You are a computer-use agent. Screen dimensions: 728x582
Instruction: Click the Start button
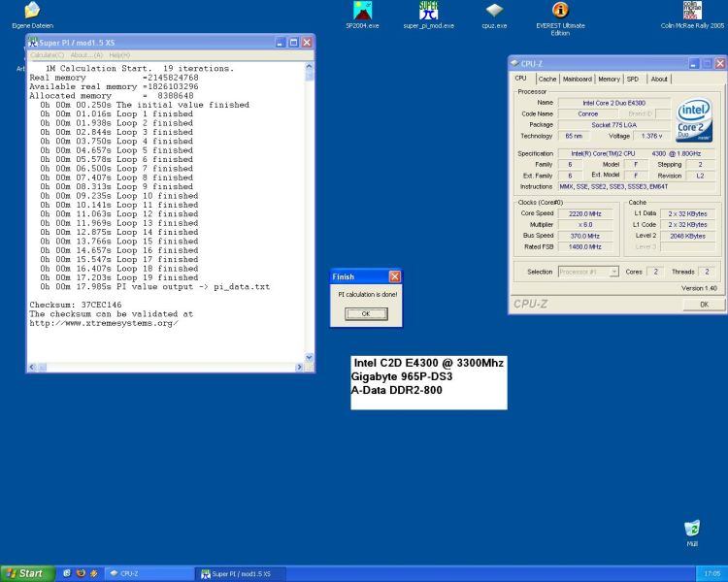[28, 573]
